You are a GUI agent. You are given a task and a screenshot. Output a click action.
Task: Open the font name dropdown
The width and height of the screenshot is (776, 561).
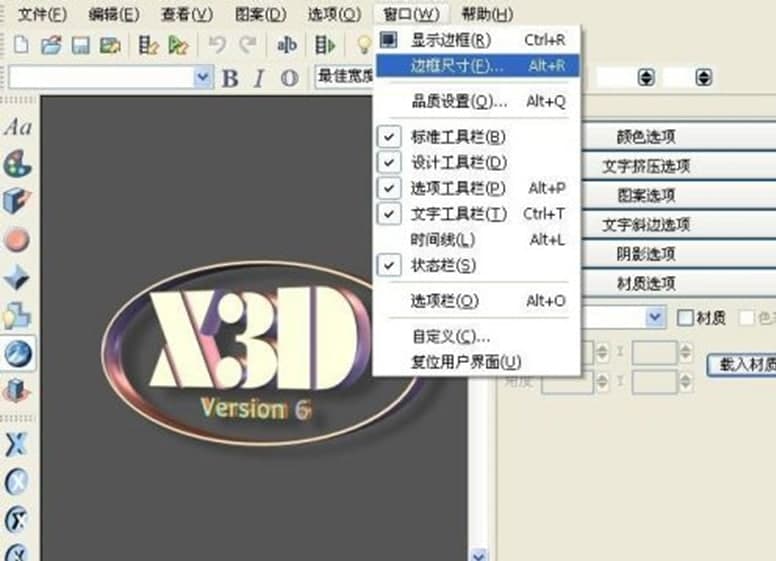click(x=202, y=77)
